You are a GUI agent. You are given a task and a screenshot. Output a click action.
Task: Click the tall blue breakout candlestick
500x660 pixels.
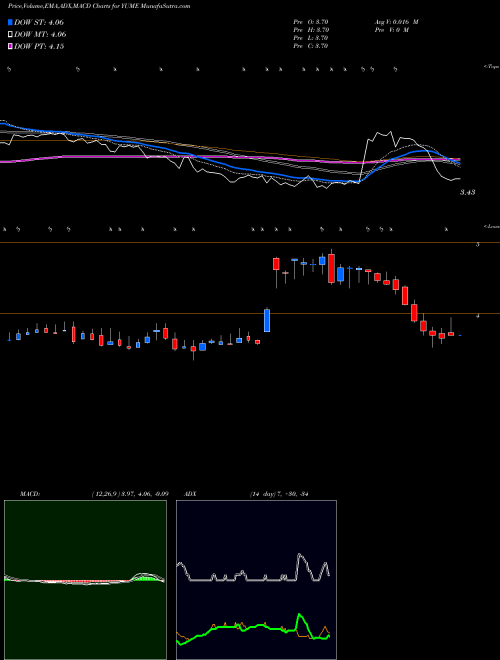267,320
